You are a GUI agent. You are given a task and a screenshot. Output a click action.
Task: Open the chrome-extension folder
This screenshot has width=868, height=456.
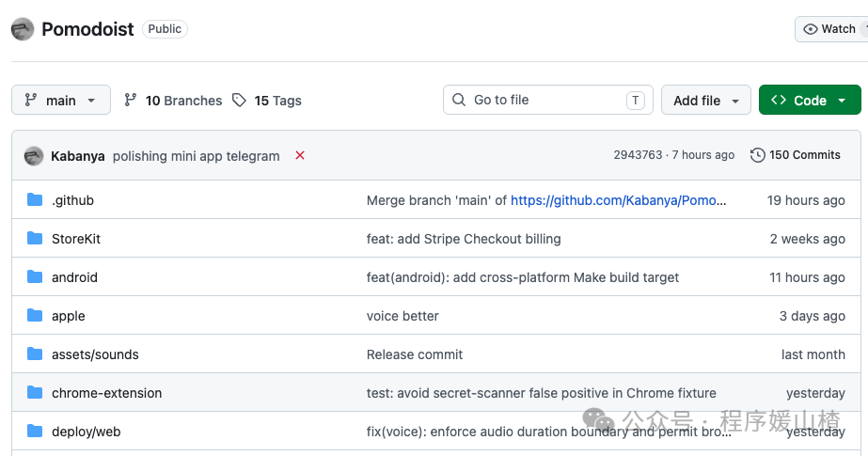pos(107,393)
